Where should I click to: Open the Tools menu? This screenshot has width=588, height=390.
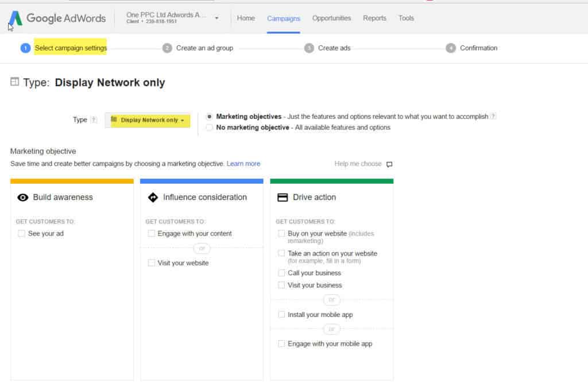pyautogui.click(x=406, y=18)
